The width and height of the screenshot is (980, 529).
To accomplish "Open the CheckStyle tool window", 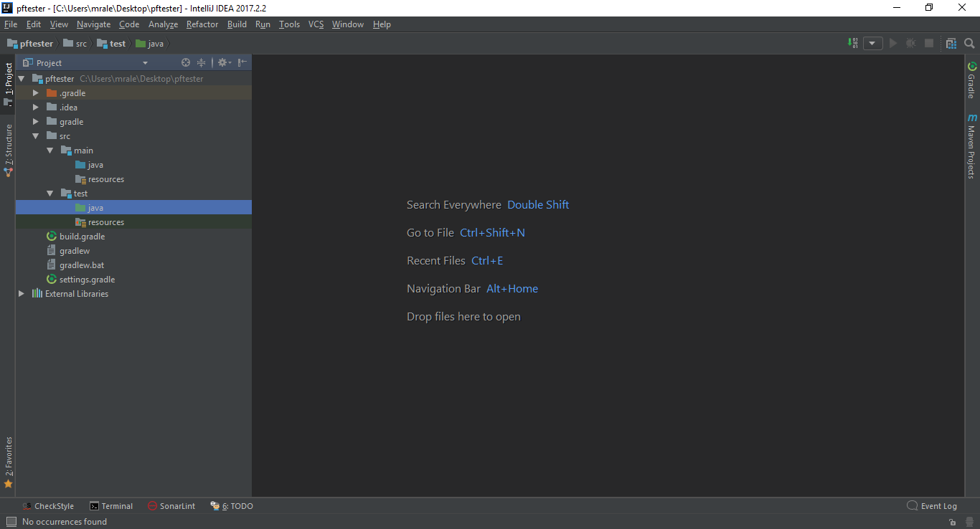I will [48, 506].
